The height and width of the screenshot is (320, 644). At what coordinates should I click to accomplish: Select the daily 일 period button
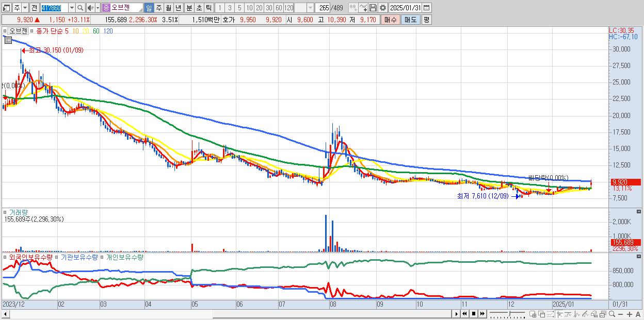click(x=149, y=8)
